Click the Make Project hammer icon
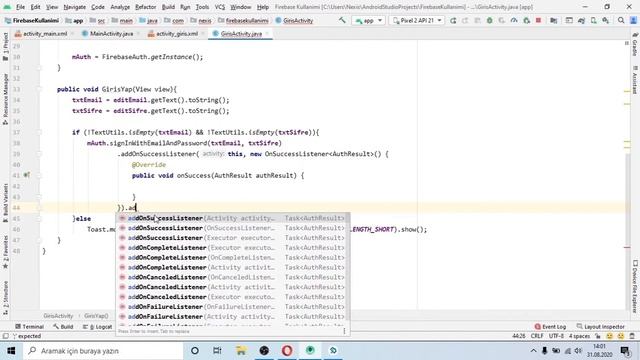 point(342,20)
